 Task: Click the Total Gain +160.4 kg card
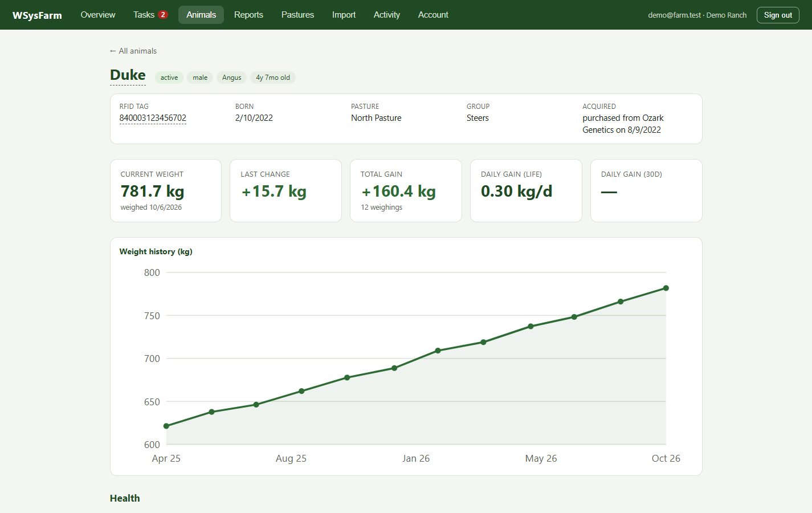click(406, 190)
